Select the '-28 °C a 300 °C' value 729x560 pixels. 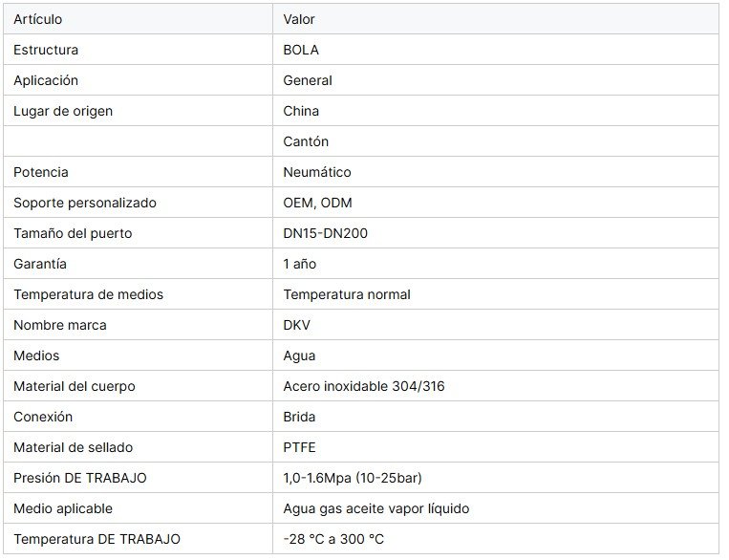(x=333, y=539)
